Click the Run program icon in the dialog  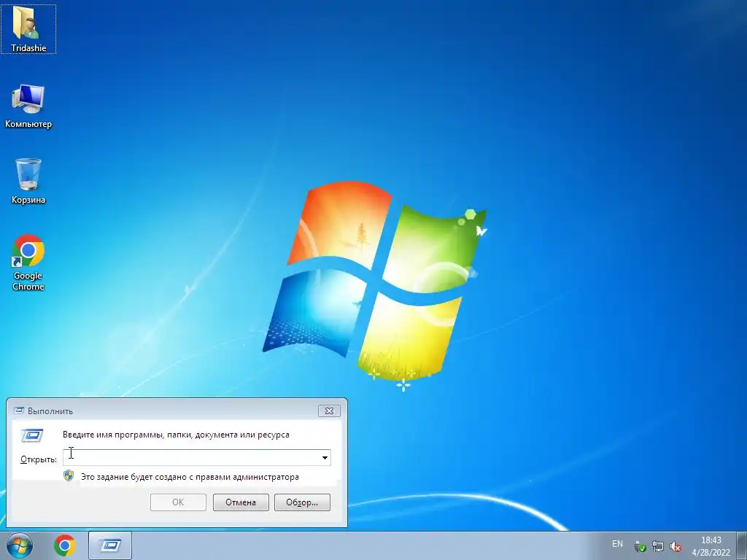point(32,435)
